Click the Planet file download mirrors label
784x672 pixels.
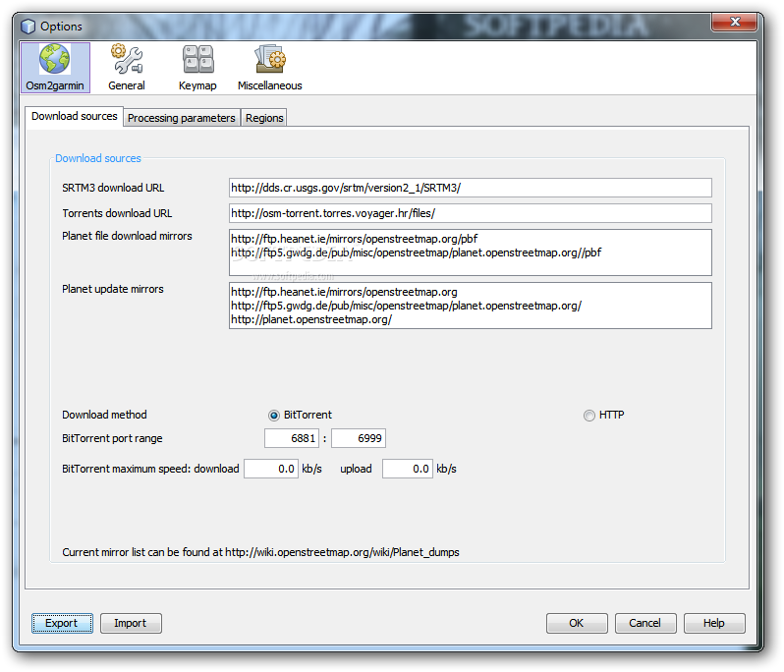coord(127,236)
